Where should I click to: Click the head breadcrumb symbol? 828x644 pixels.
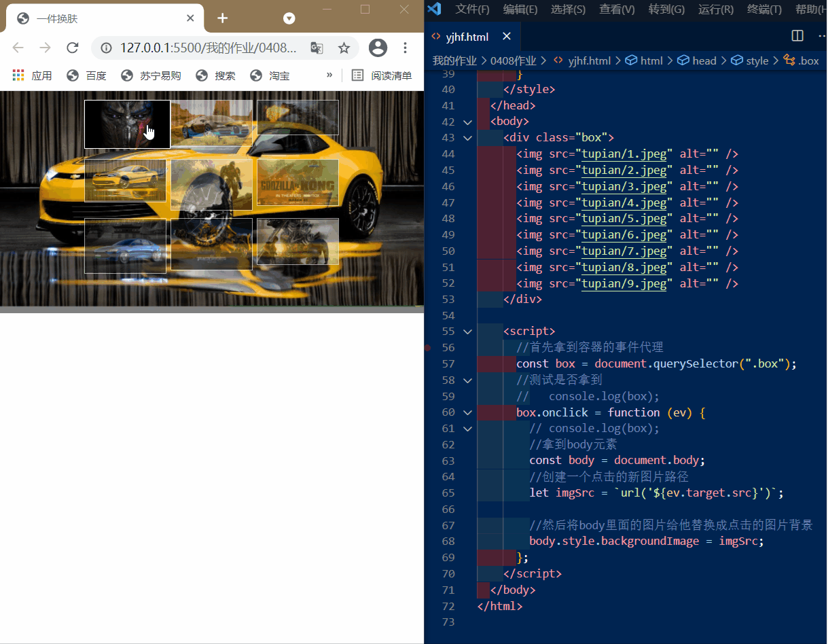coord(697,60)
